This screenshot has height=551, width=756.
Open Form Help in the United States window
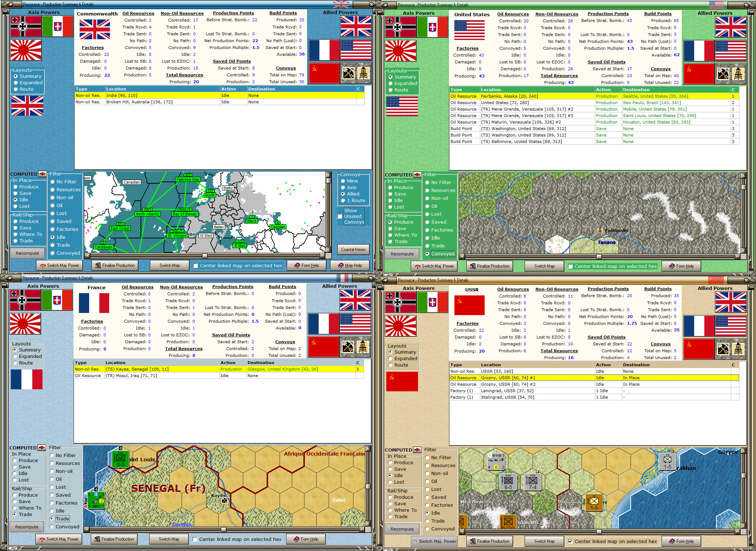681,266
